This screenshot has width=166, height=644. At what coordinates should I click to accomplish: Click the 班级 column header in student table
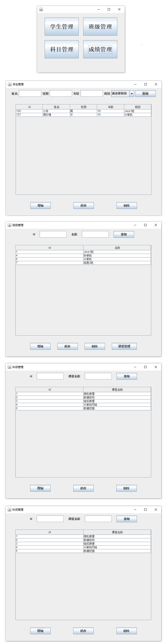pyautogui.click(x=138, y=107)
